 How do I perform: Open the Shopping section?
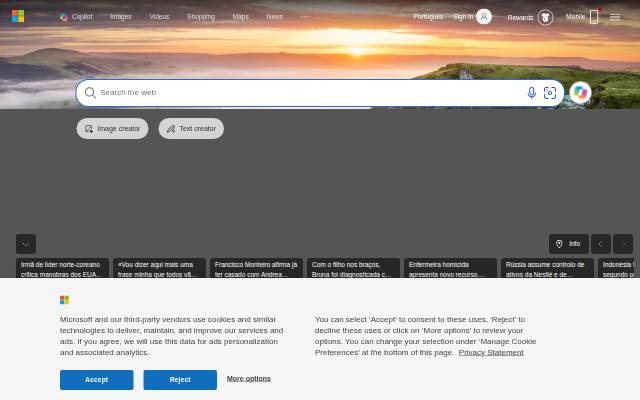coord(201,17)
